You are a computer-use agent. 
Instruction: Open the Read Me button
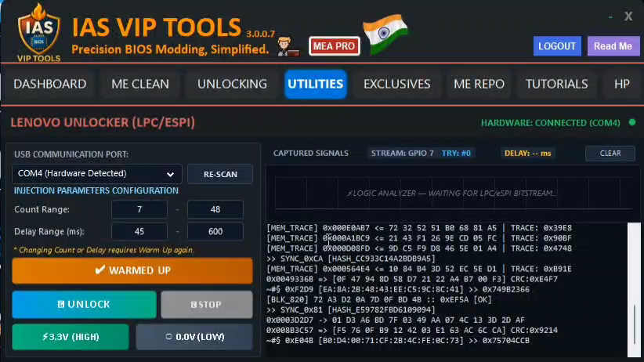click(x=613, y=46)
